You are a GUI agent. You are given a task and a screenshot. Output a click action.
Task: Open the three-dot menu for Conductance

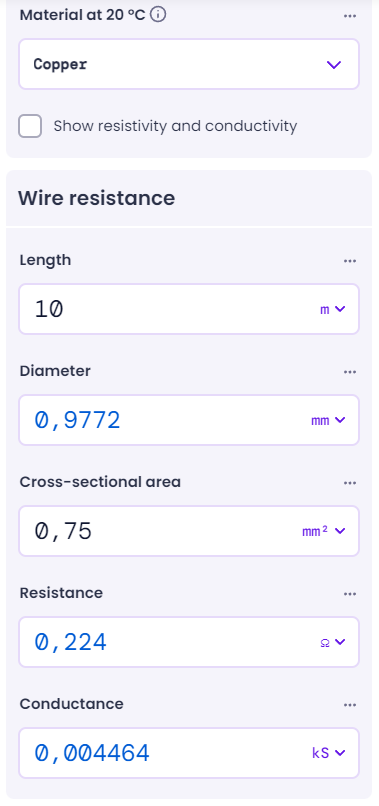pos(350,705)
